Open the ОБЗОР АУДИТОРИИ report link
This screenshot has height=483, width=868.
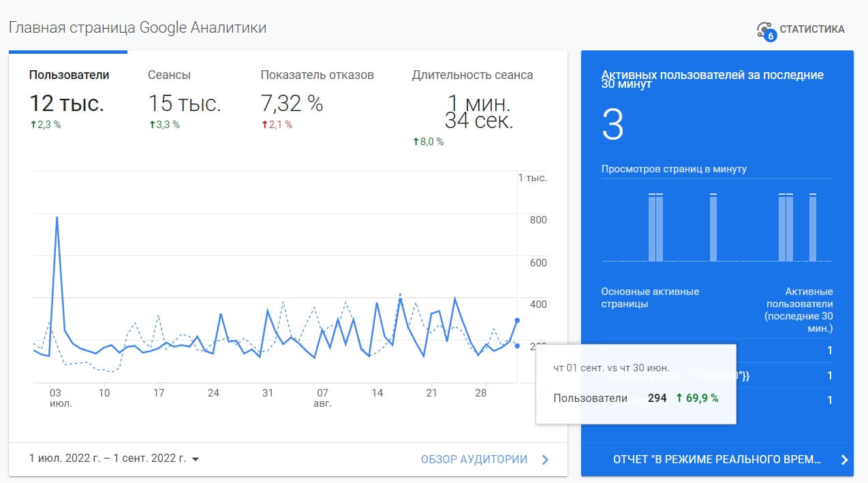coord(474,459)
